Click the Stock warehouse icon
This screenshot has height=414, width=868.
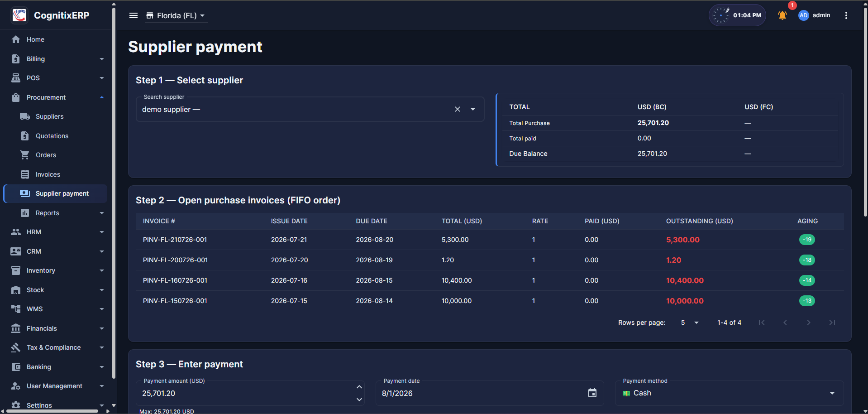(16, 290)
